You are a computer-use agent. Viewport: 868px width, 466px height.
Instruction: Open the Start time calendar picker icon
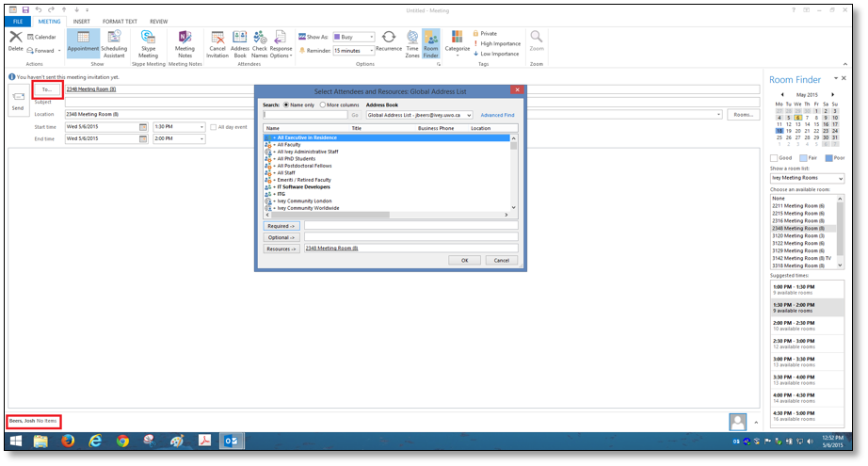click(143, 127)
